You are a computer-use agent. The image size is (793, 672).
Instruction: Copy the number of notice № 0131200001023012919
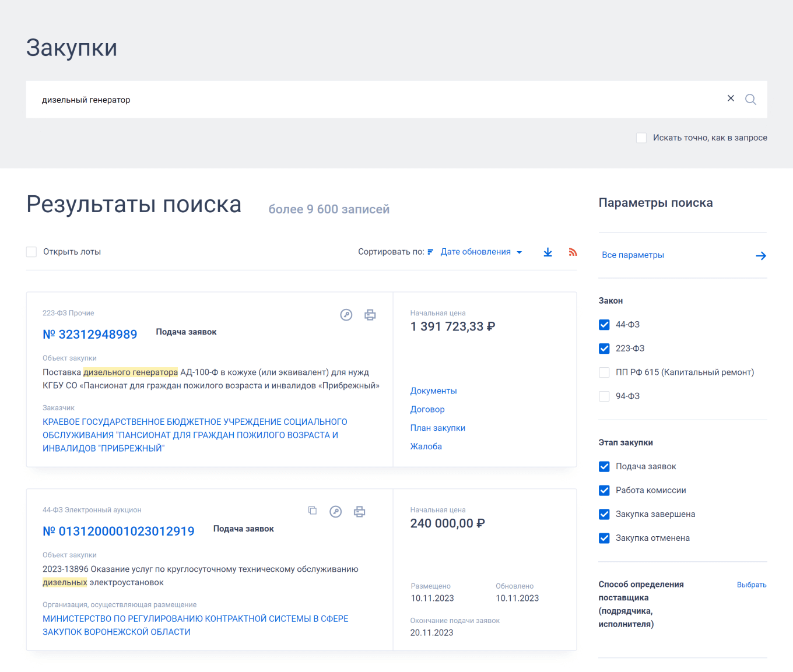click(313, 510)
